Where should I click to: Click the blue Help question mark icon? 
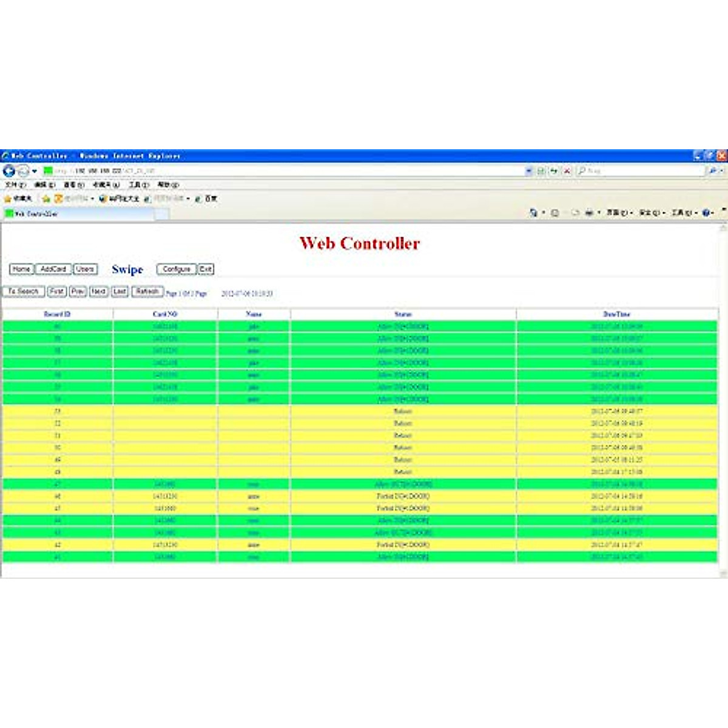click(706, 213)
